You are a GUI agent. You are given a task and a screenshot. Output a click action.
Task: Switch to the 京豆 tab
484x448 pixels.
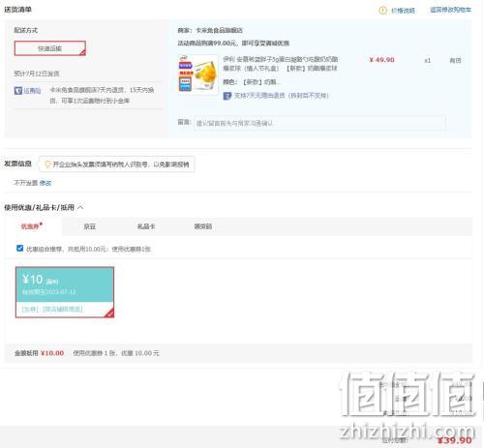tap(90, 226)
